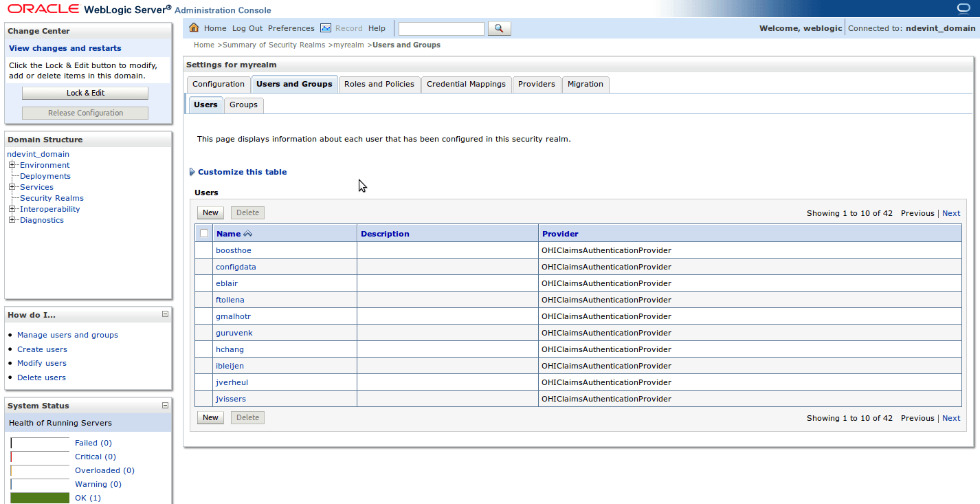Collapse the How do I... panel

click(165, 314)
